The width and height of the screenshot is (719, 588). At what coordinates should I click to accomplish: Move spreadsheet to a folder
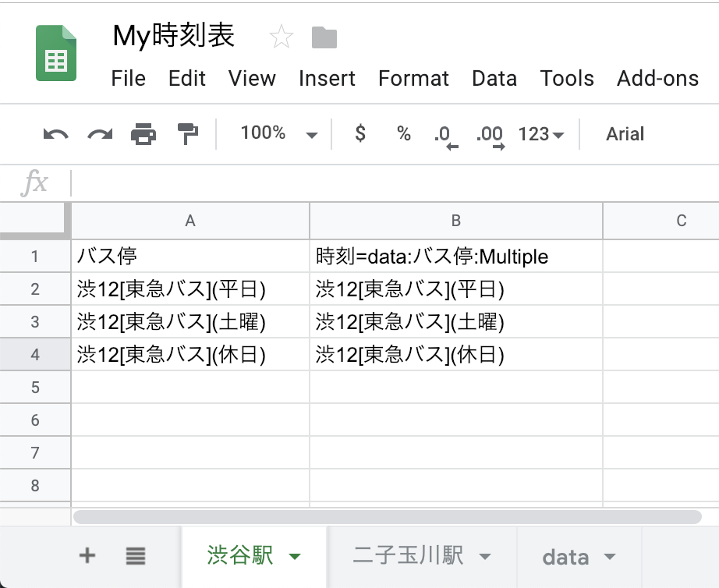coord(324,36)
